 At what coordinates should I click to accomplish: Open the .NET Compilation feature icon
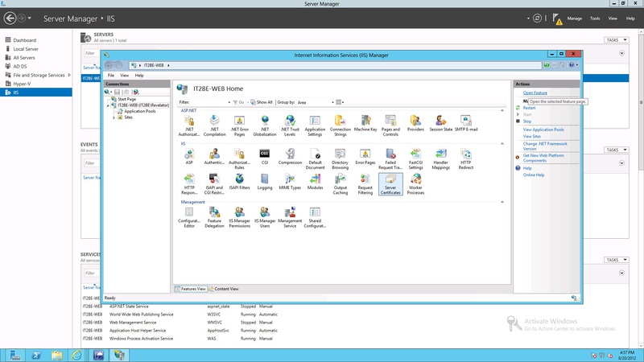tap(214, 125)
